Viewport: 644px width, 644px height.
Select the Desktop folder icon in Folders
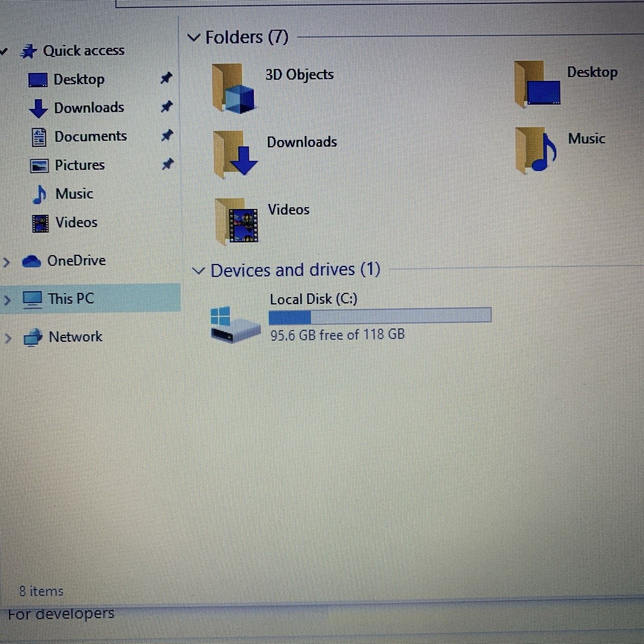(x=537, y=84)
